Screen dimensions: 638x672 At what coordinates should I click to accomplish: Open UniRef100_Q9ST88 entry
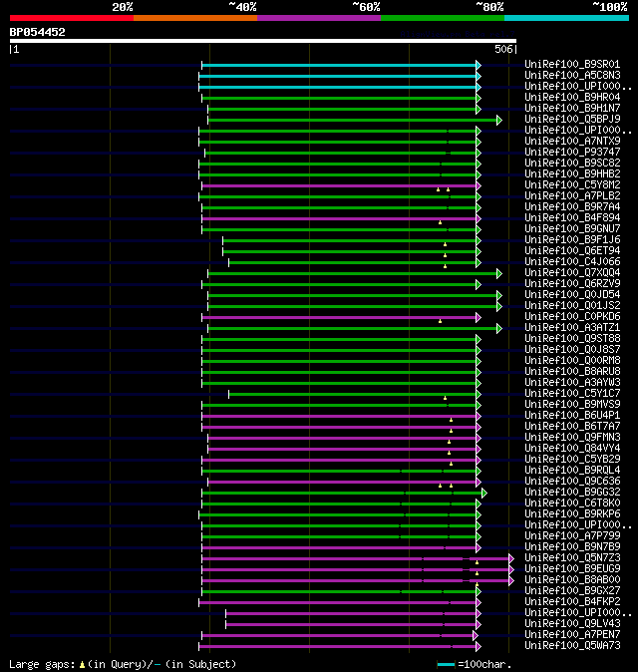click(572, 339)
